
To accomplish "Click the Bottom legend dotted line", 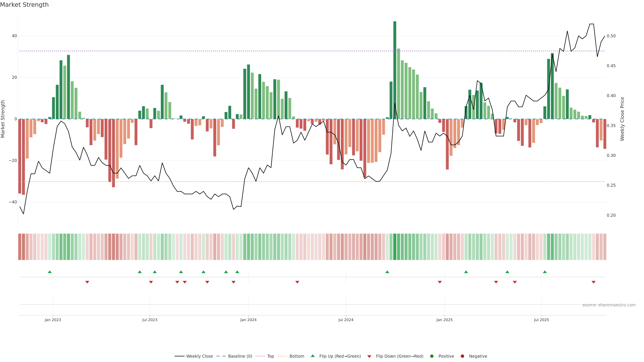I will pos(282,356).
